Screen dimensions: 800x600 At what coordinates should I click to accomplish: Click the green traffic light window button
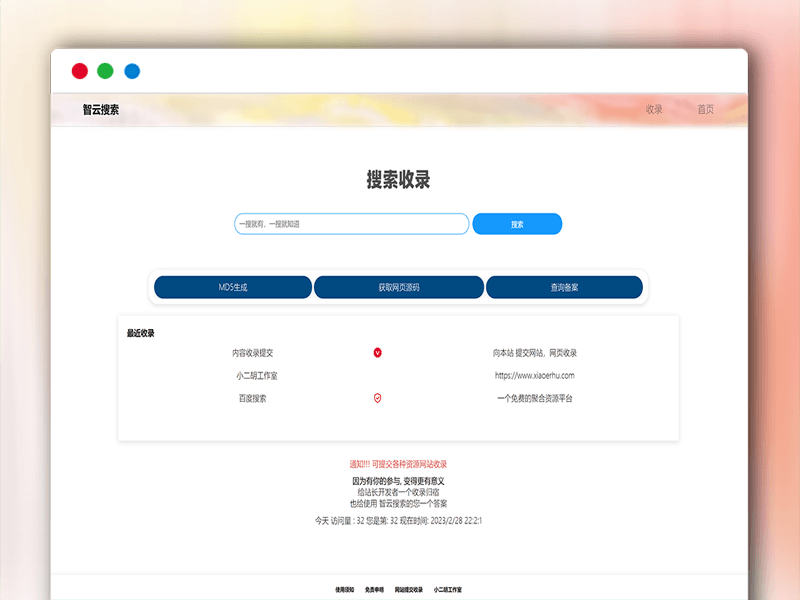[105, 71]
